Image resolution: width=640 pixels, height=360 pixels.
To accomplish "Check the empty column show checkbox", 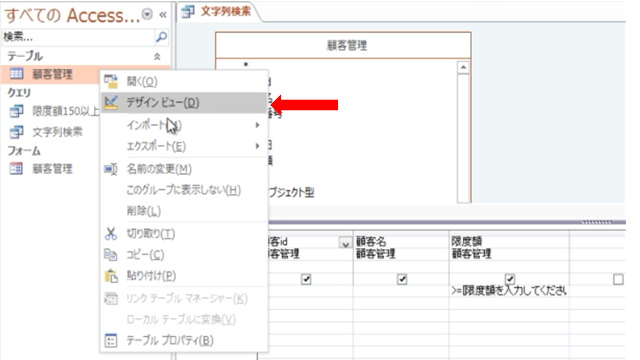I will (618, 279).
